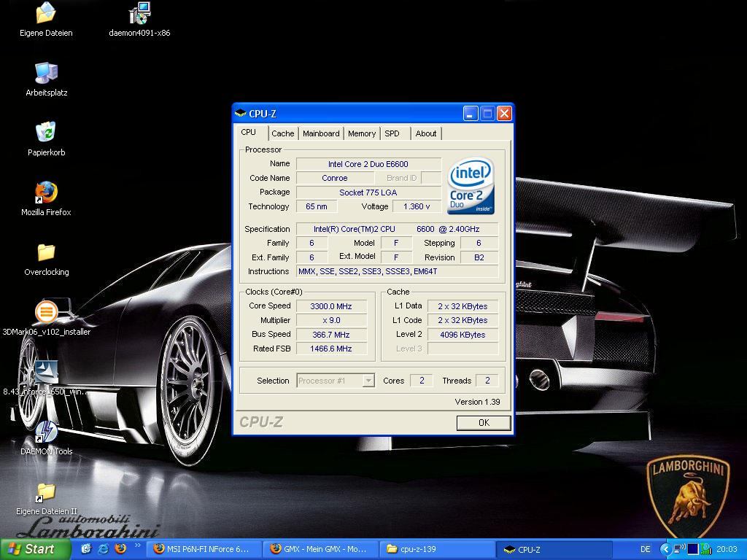
Task: Close the CPU-Z window
Action: (504, 113)
